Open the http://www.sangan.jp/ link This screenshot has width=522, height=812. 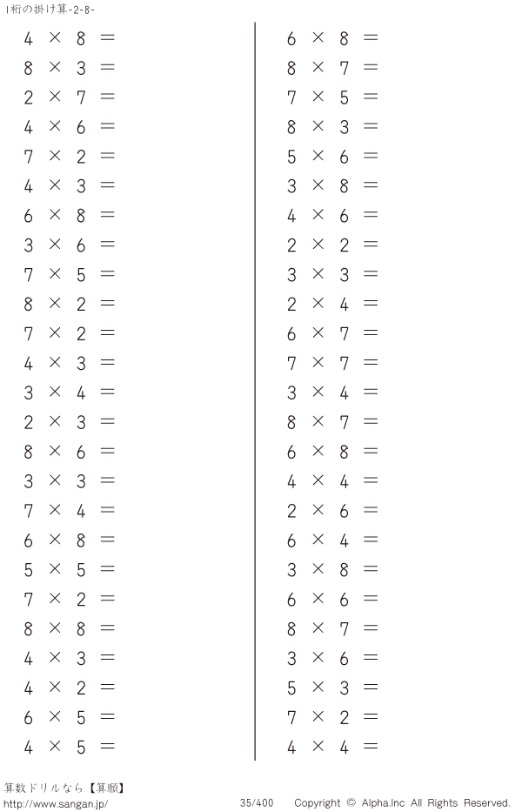pos(56,803)
